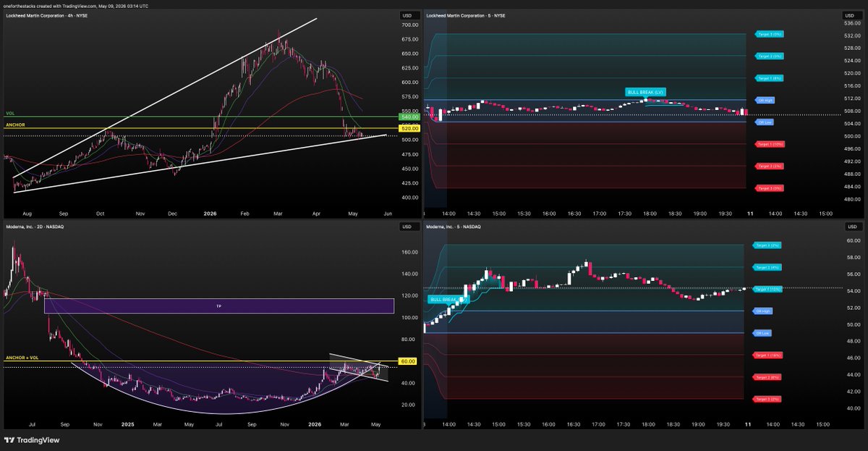
Task: Click red Target 2 tag on Moderna chart
Action: [x=768, y=377]
